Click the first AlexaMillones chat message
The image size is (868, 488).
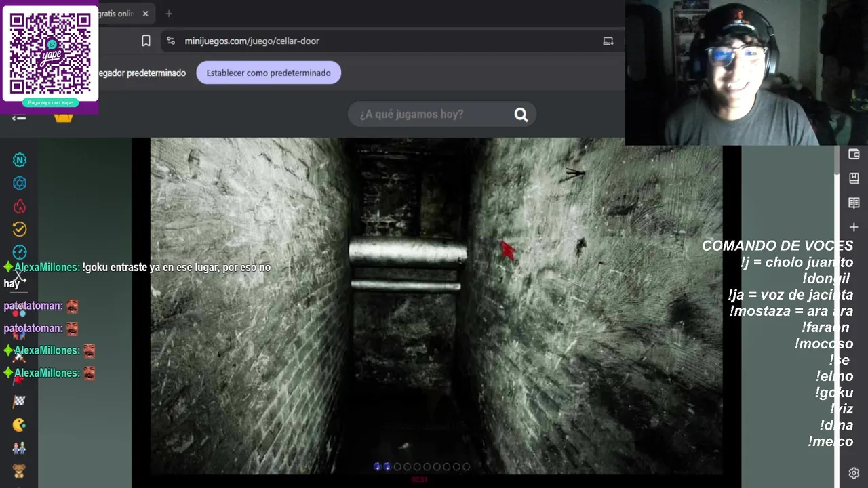(x=137, y=275)
